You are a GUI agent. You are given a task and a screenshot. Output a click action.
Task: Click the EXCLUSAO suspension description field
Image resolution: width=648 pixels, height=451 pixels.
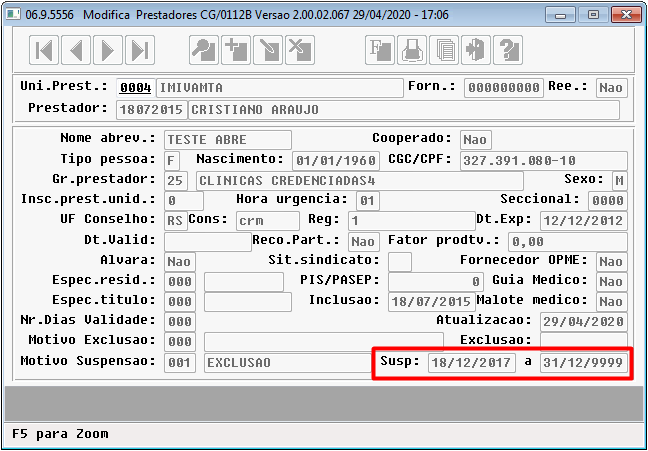pyautogui.click(x=288, y=363)
